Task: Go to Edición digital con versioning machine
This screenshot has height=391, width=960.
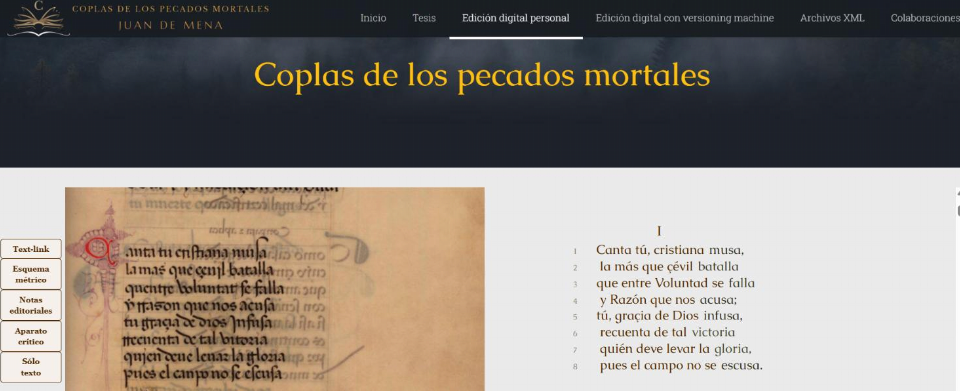Action: [684, 18]
